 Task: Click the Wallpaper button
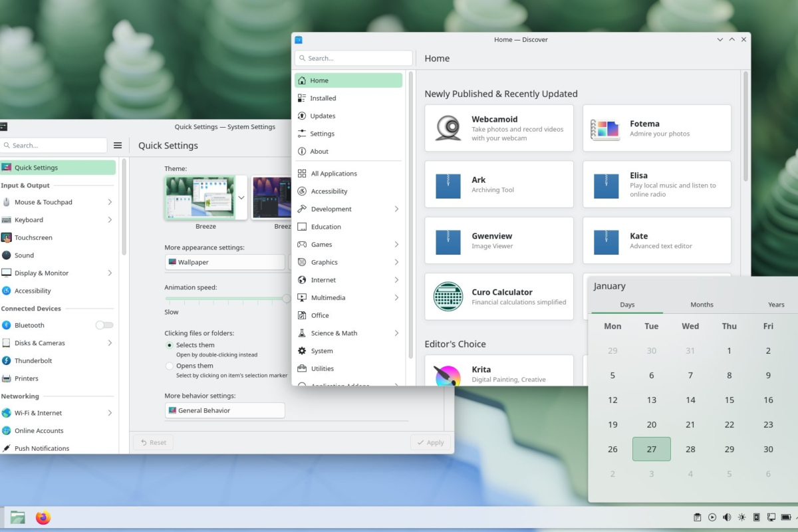225,262
